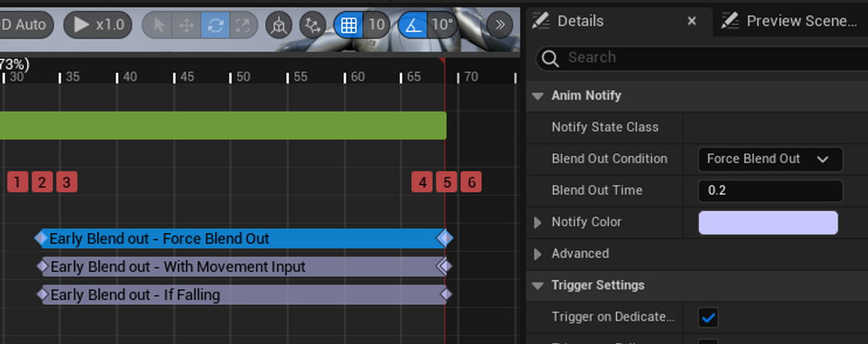This screenshot has height=344, width=868.
Task: Toggle coordinate system cube icon
Action: (x=278, y=25)
